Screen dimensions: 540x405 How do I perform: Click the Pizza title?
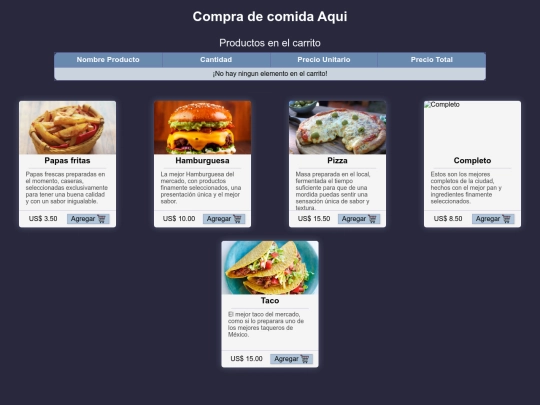(x=338, y=160)
